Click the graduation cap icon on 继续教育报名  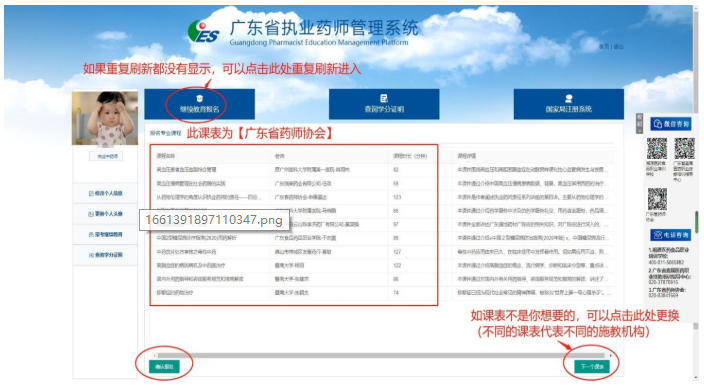[199, 99]
